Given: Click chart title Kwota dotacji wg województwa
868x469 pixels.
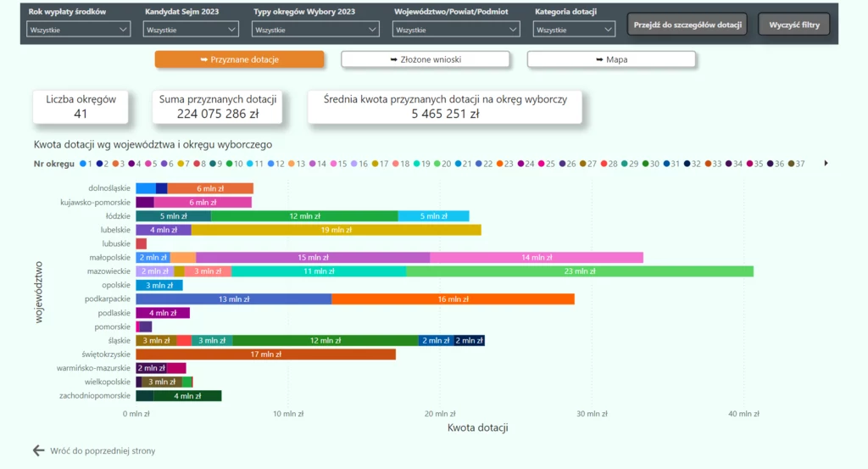Looking at the screenshot, I should pyautogui.click(x=153, y=144).
